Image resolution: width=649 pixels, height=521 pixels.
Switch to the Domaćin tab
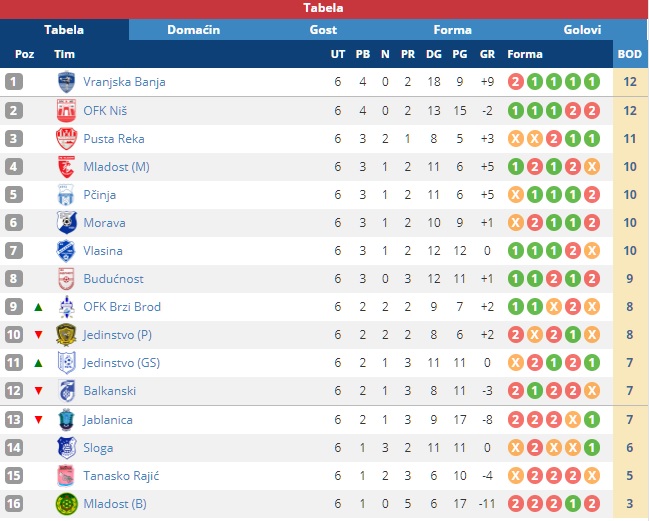point(193,30)
